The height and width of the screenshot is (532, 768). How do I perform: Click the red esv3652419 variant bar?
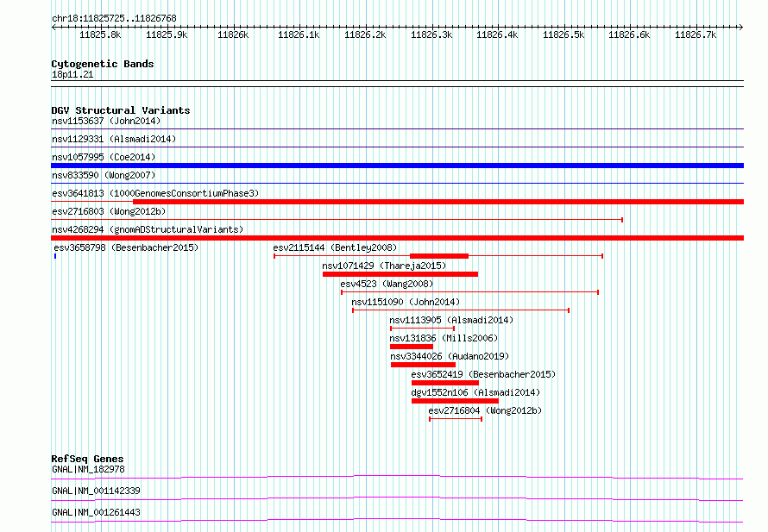[445, 383]
